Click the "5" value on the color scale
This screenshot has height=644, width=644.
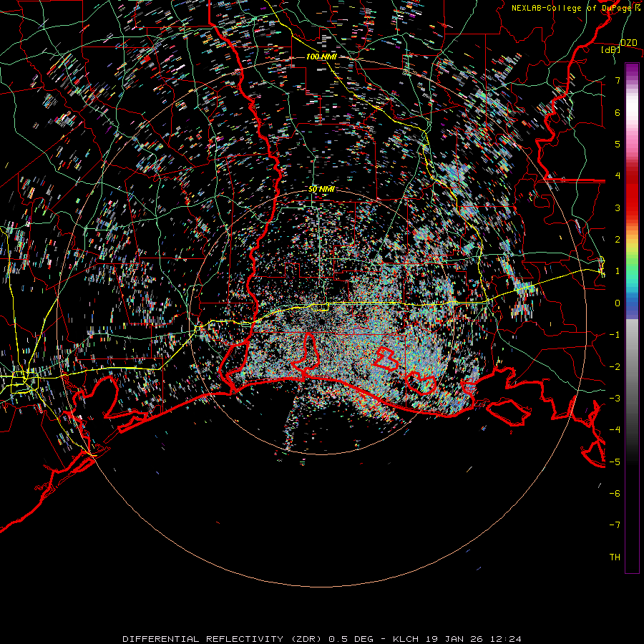tap(618, 144)
